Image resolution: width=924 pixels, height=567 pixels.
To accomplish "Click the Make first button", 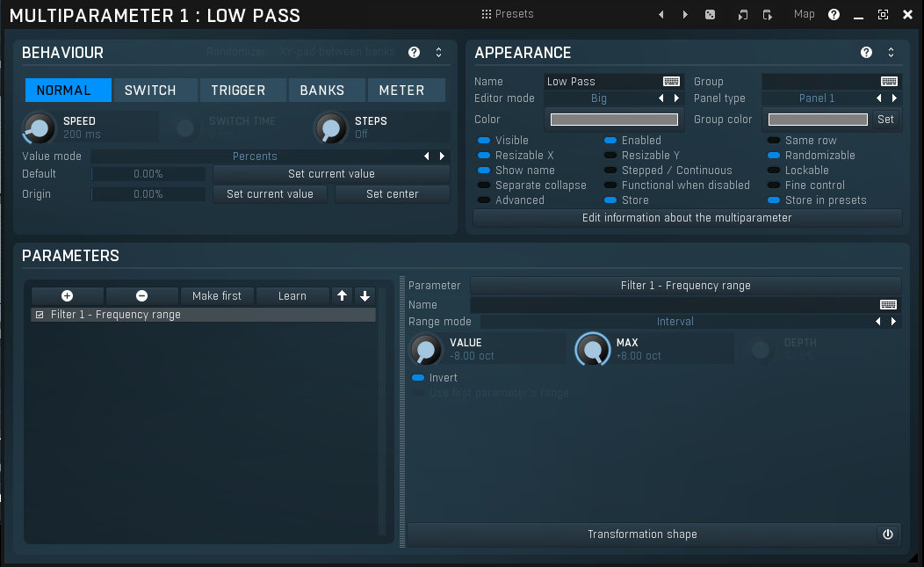I will pos(217,296).
